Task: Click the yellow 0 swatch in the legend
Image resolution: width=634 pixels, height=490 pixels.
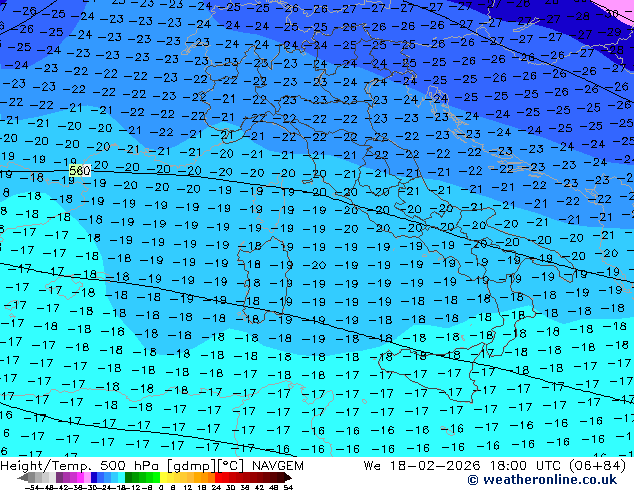Action: (163, 477)
